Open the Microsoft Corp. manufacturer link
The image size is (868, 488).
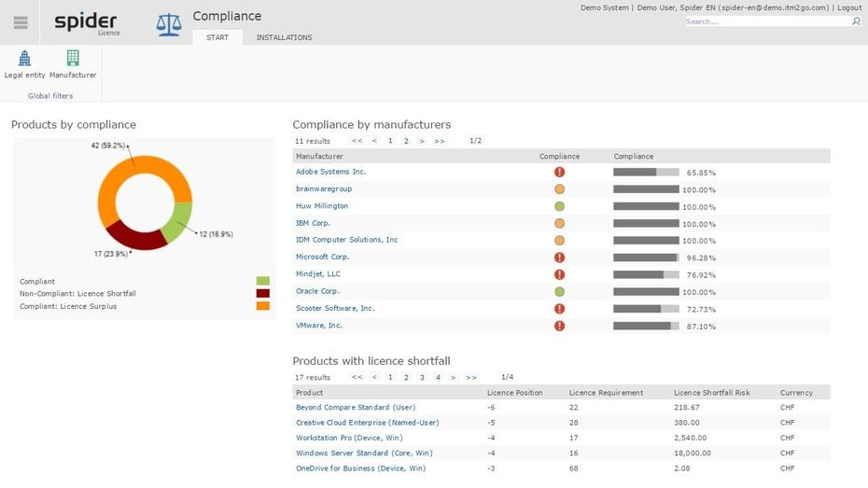tap(322, 257)
